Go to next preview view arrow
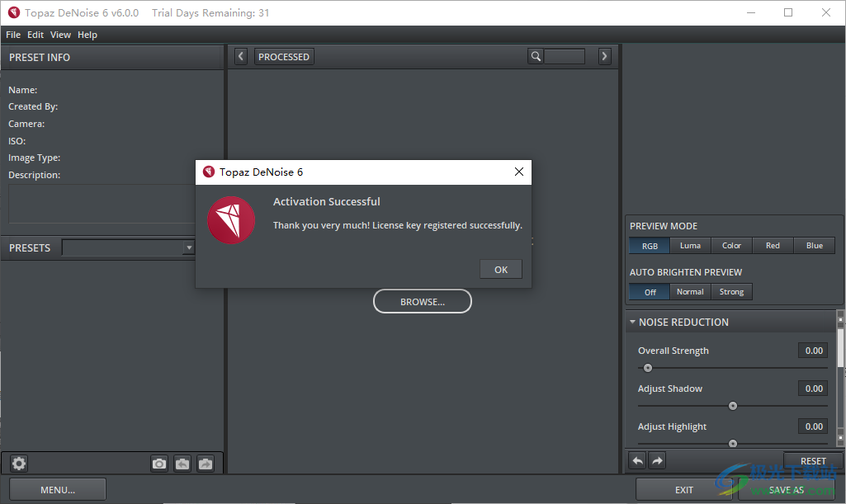This screenshot has height=504, width=846. [x=604, y=56]
